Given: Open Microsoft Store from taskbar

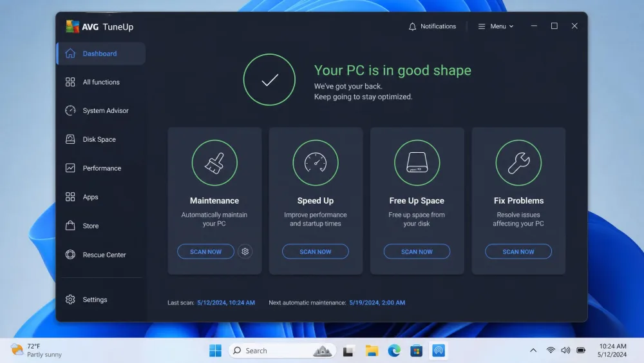Looking at the screenshot, I should pos(417,351).
